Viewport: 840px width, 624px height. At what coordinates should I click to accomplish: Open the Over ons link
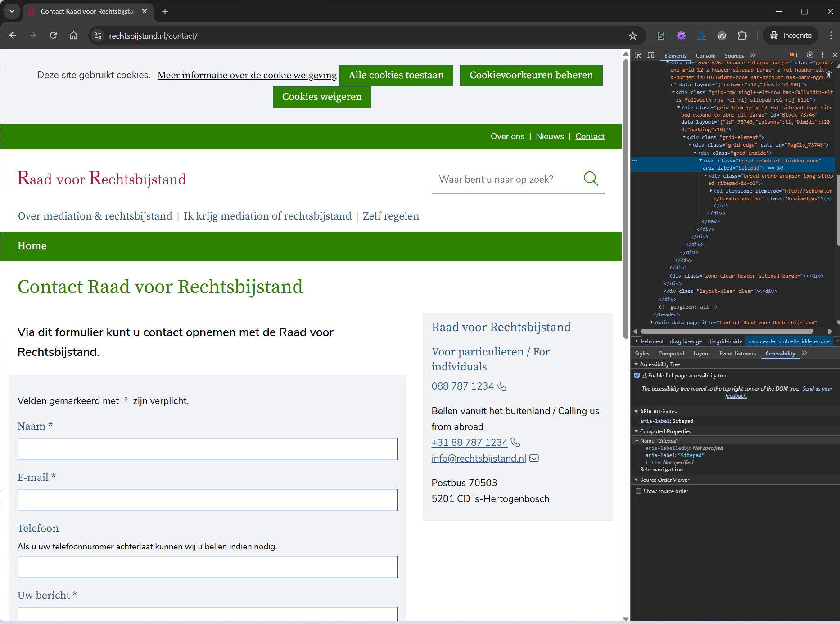pos(507,136)
